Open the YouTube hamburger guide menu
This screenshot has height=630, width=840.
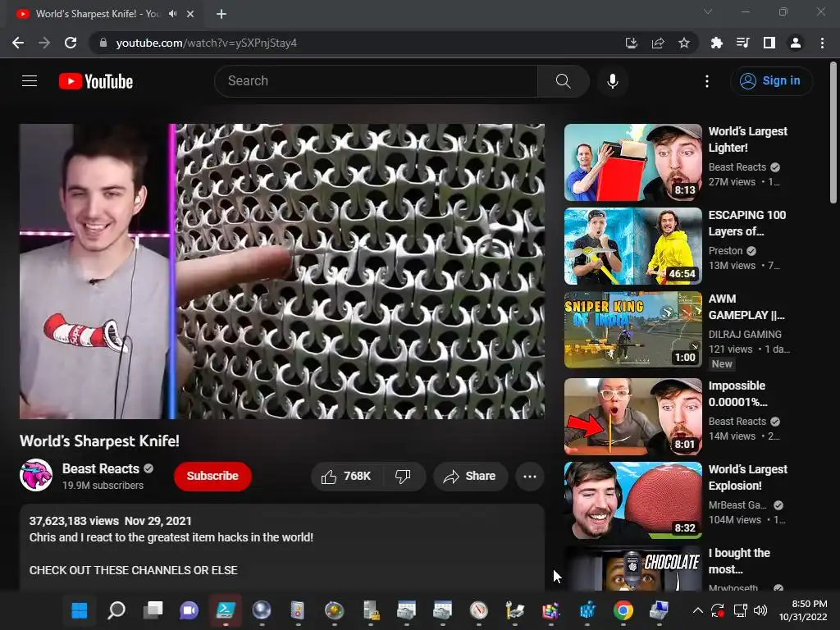[30, 81]
